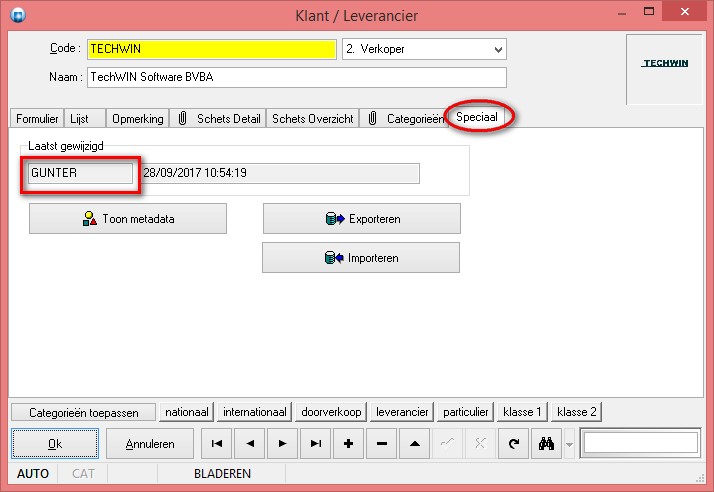The image size is (714, 492).
Task: Open search with binoculars icon
Action: point(546,443)
